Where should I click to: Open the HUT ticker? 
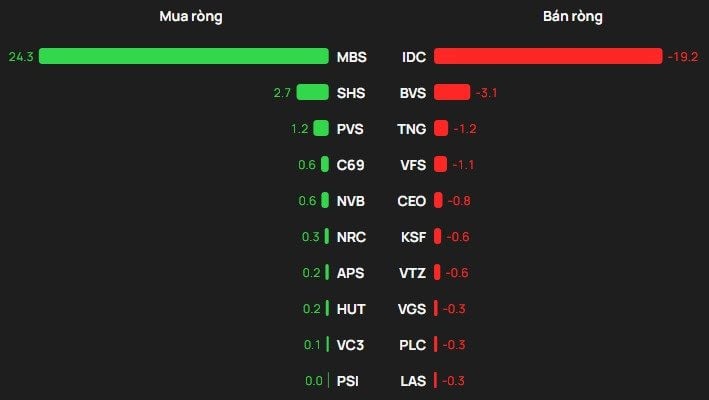pyautogui.click(x=351, y=309)
